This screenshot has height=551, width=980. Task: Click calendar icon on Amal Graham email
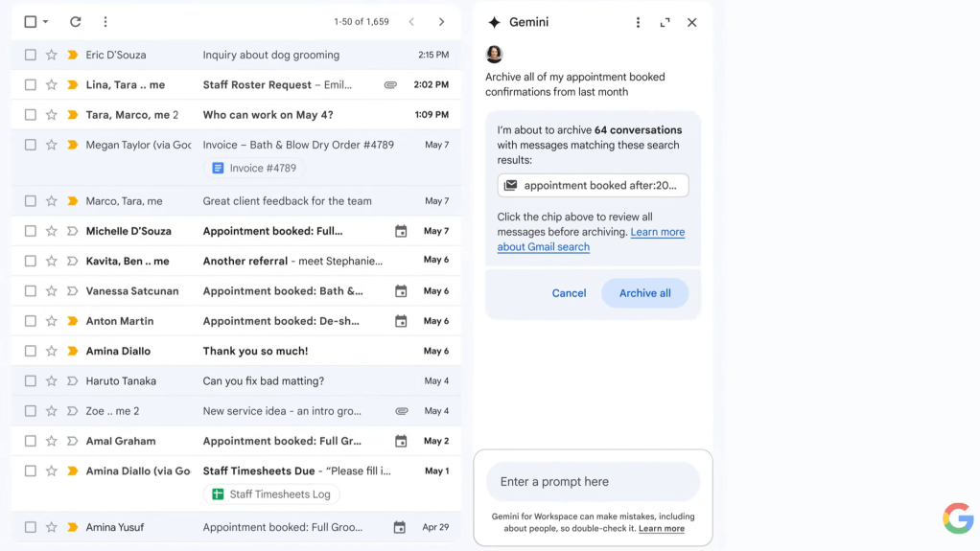pos(401,441)
